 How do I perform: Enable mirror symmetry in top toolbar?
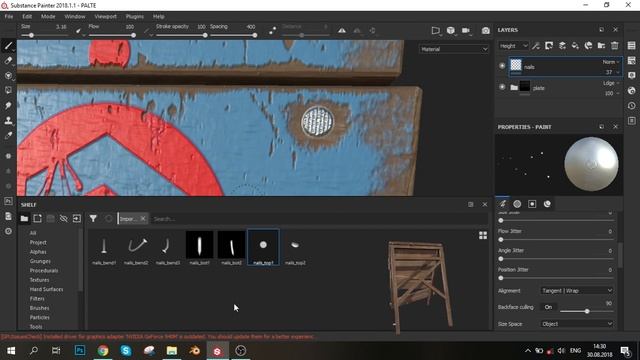[x=342, y=30]
